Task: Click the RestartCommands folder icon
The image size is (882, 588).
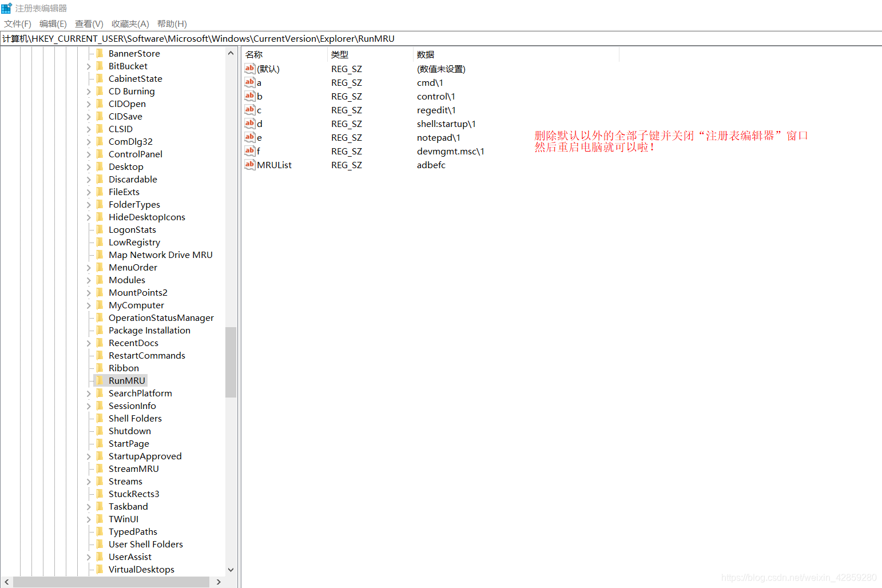Action: [x=100, y=355]
